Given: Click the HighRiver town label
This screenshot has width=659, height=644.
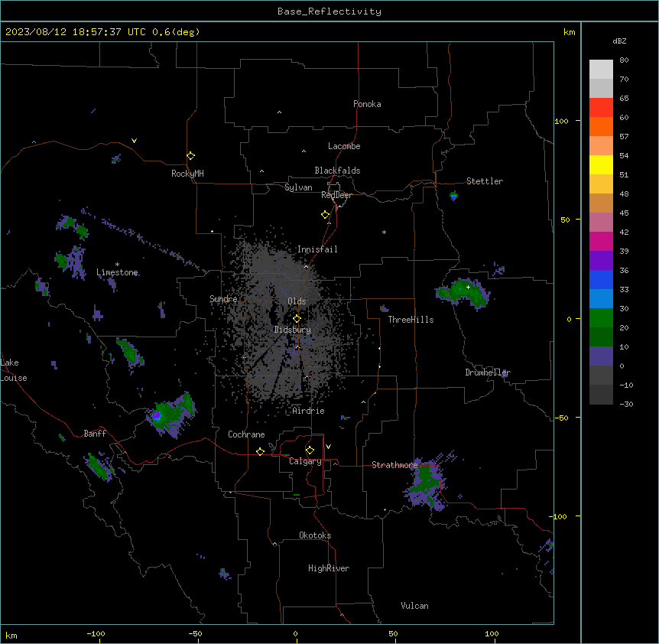Looking at the screenshot, I should point(329,568).
